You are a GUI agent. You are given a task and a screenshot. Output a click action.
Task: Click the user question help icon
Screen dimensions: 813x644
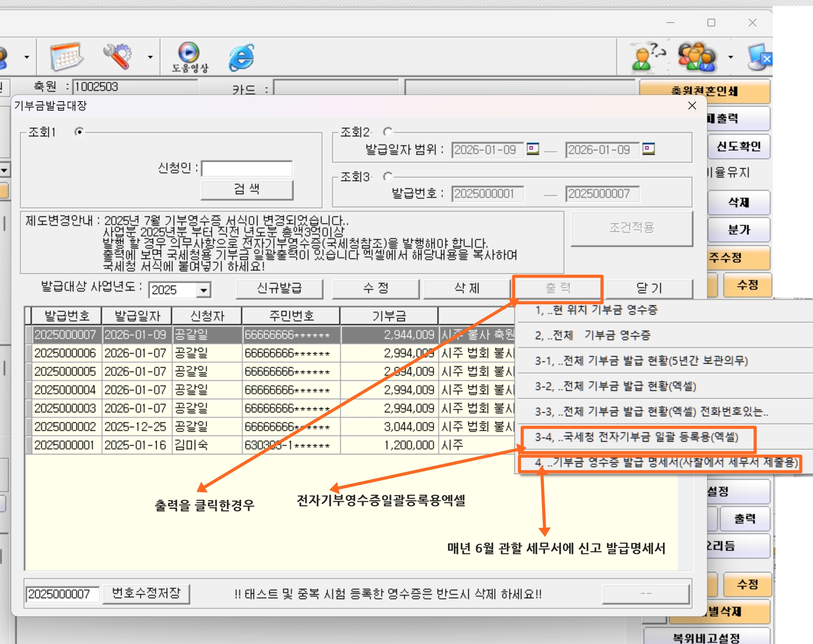[x=647, y=57]
